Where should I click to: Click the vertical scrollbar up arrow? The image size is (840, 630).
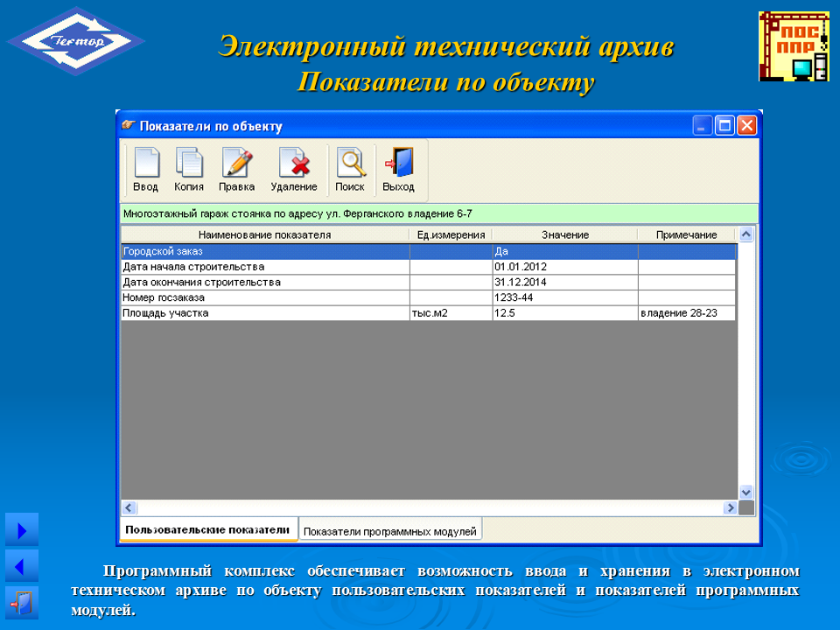(x=745, y=234)
